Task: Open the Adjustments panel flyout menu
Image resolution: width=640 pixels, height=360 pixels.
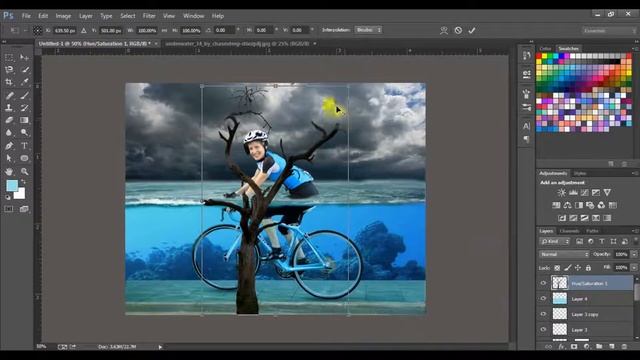Action: coord(634,173)
